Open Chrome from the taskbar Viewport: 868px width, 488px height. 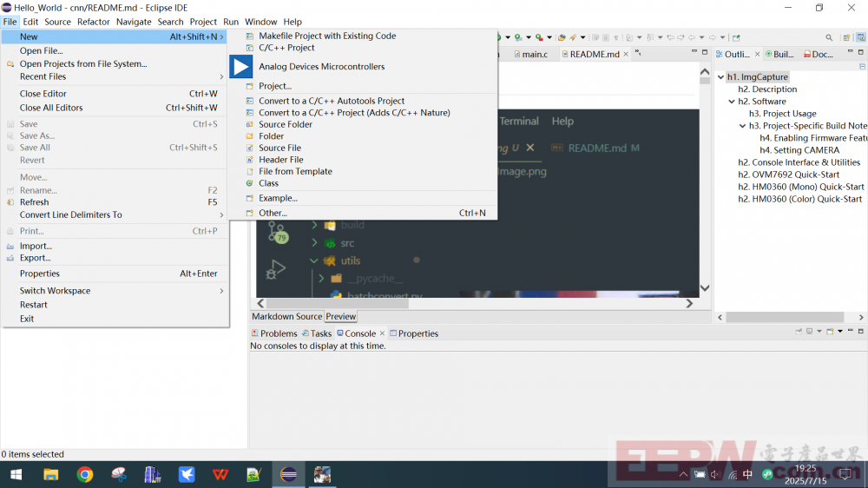pos(85,475)
